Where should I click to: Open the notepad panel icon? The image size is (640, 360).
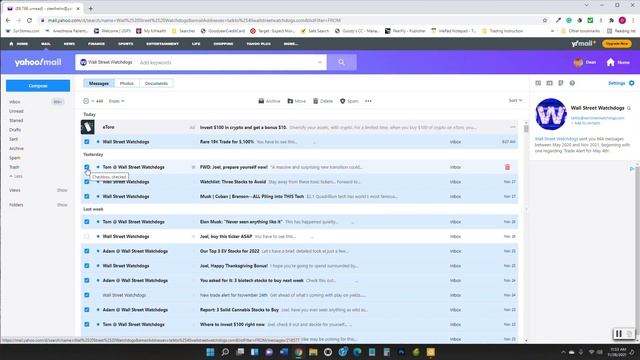[x=561, y=83]
